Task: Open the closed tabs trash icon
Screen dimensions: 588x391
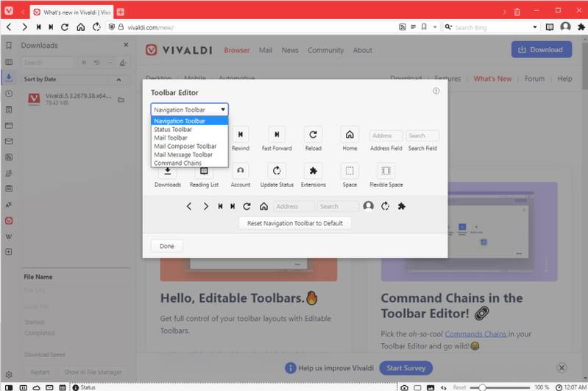Action: pos(517,12)
